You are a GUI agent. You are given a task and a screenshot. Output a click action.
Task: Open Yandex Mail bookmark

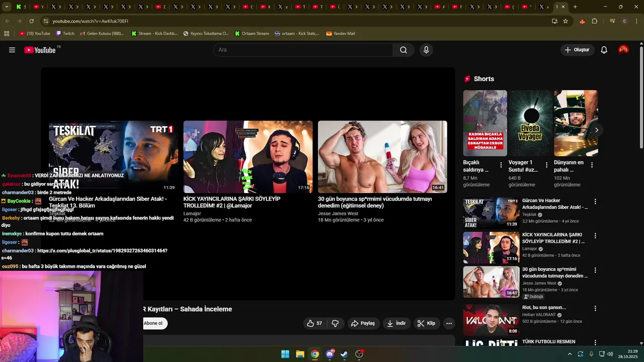tap(341, 34)
